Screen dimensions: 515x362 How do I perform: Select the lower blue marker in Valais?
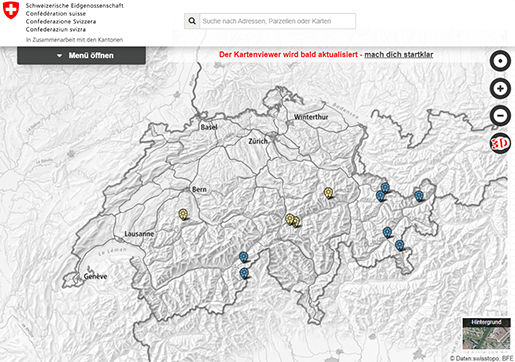tap(244, 273)
